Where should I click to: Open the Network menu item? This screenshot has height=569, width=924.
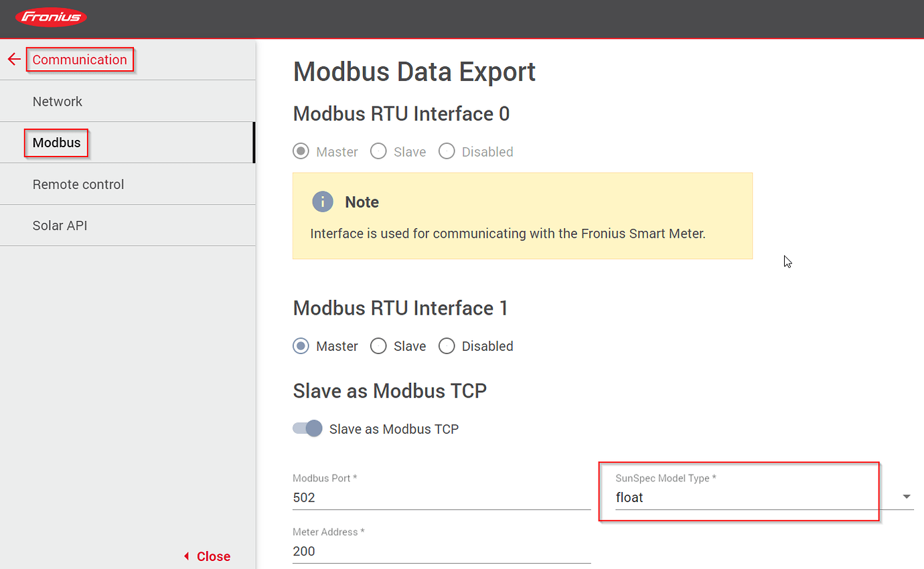[127, 101]
